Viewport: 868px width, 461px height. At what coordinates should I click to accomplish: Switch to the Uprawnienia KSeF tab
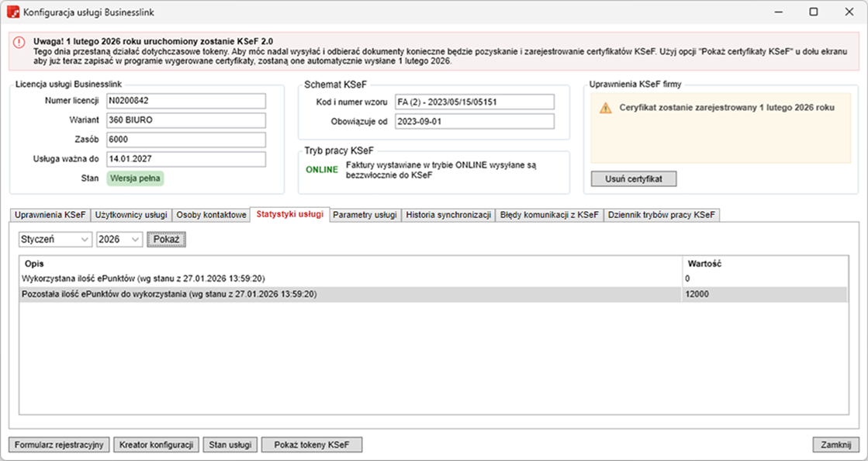click(50, 215)
